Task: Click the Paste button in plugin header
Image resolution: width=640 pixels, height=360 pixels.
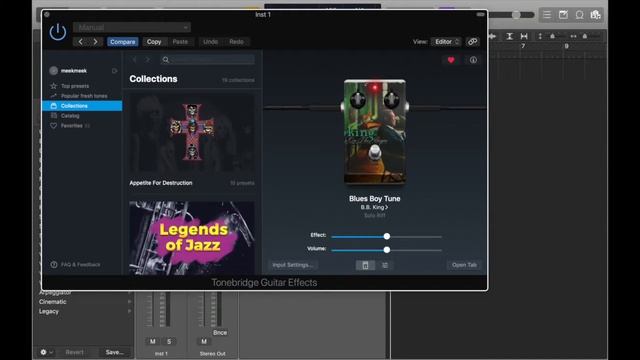Action: click(x=180, y=42)
